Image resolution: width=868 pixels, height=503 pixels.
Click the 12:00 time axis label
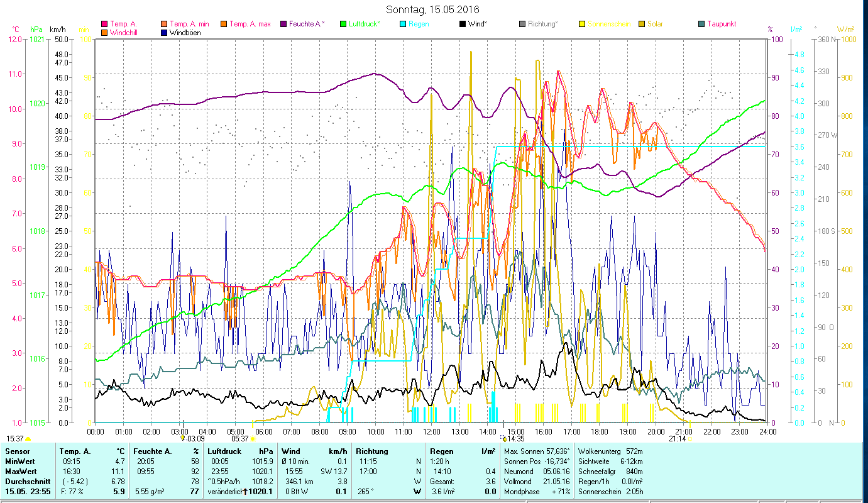[431, 432]
